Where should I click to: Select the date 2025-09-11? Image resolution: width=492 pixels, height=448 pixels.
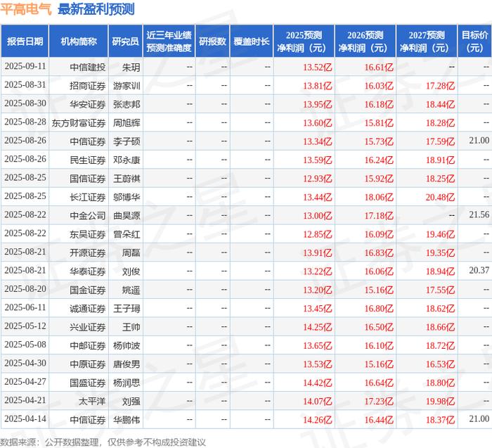[x=25, y=66]
